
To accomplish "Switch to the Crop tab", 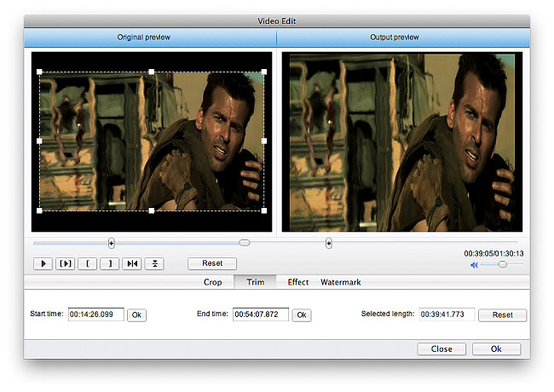I will tap(213, 282).
